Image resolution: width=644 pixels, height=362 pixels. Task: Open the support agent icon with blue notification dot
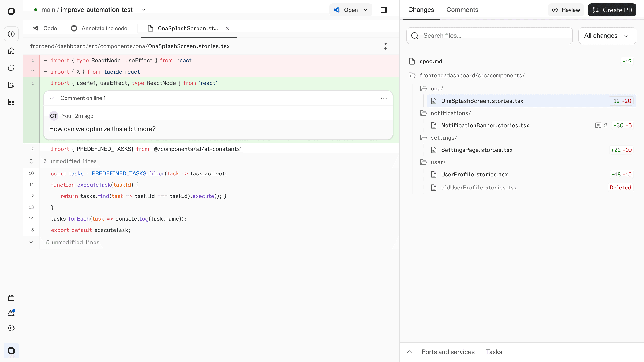11,313
